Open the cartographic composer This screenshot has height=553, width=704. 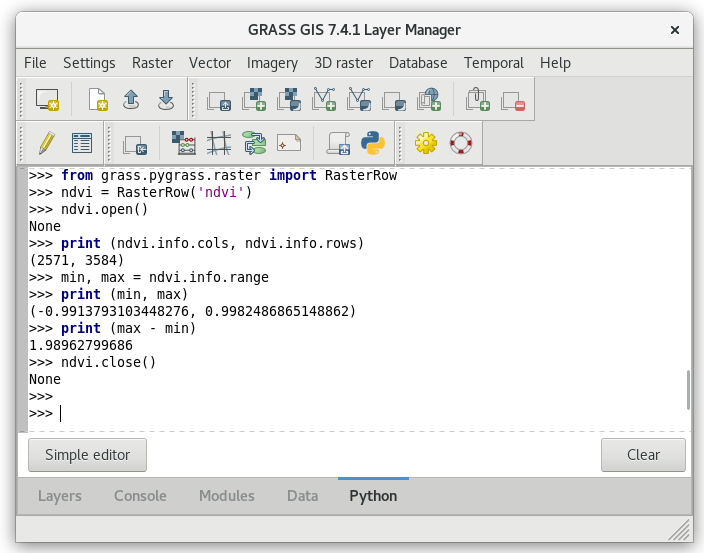[289, 143]
